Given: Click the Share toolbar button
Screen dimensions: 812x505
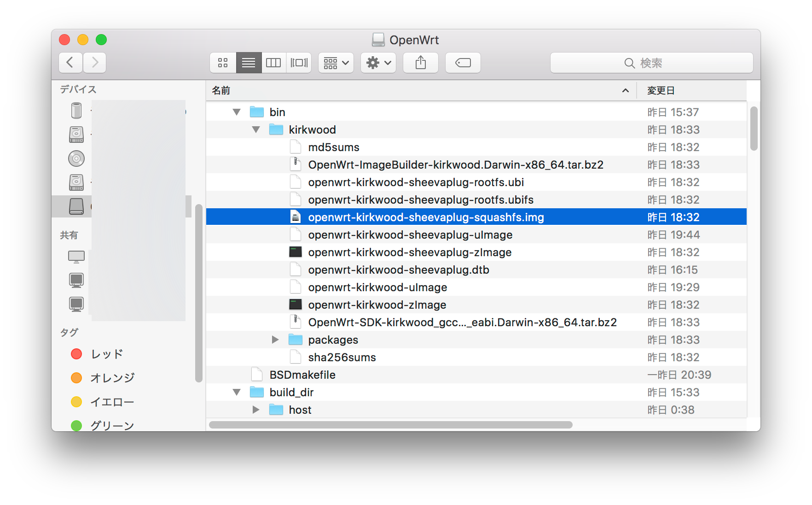Looking at the screenshot, I should (421, 63).
